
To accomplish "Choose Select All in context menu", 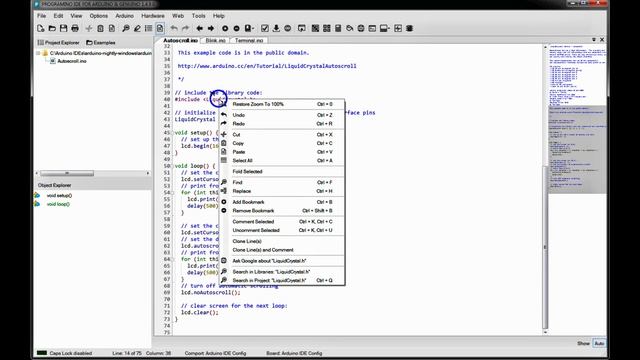I will [x=282, y=160].
